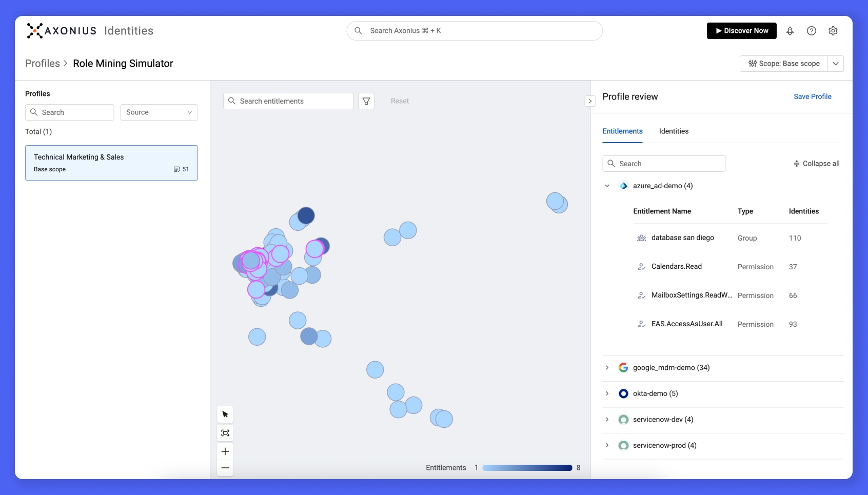Click the Search entitlements field
Image resolution: width=868 pixels, height=495 pixels.
[288, 101]
